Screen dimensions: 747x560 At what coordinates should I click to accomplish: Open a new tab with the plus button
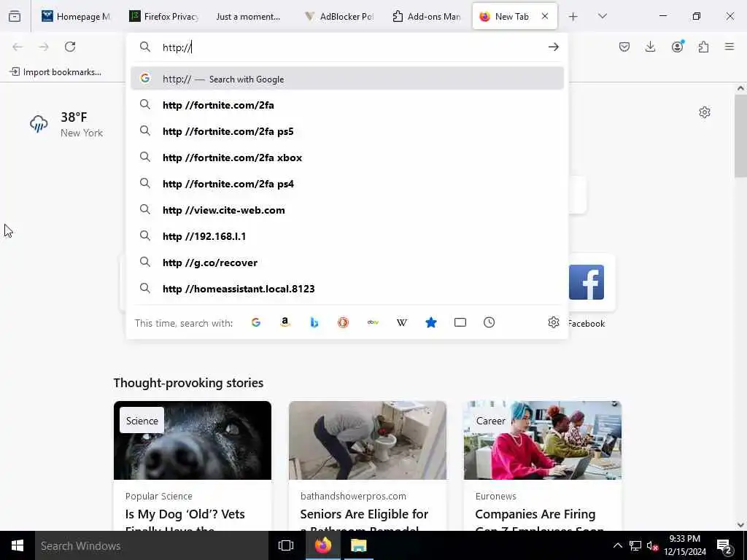pos(573,17)
